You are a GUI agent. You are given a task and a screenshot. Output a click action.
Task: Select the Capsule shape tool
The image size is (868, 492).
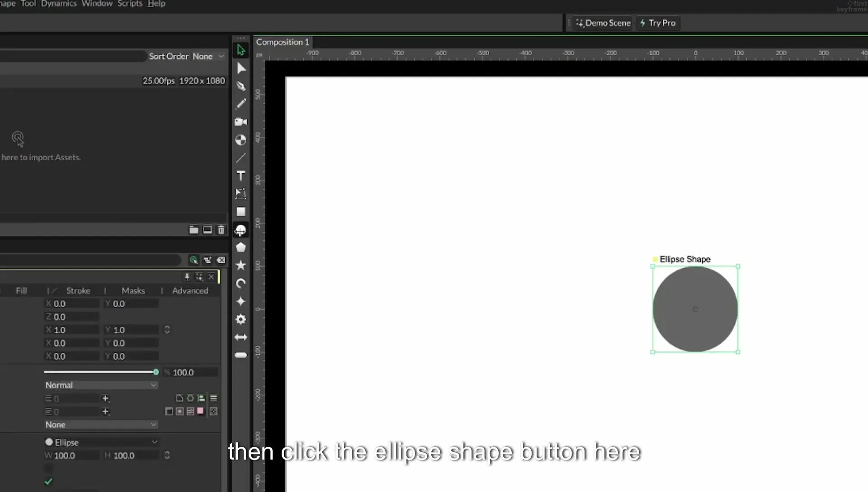click(x=241, y=355)
